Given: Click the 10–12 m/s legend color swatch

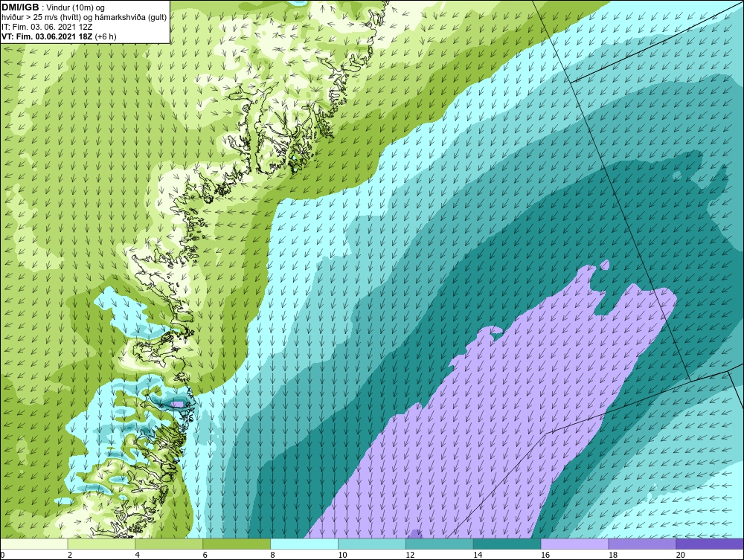Looking at the screenshot, I should [372, 544].
